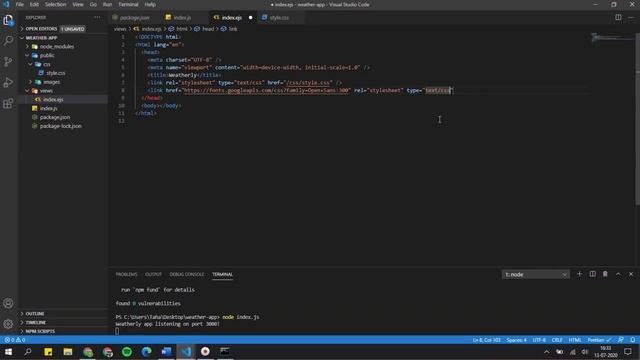Open the Search view in activity bar
Viewport: 640px width, 360px height.
(8, 40)
